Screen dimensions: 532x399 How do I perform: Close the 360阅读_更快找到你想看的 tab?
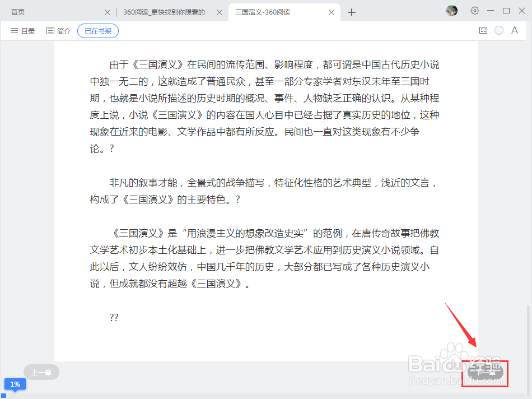coord(219,11)
